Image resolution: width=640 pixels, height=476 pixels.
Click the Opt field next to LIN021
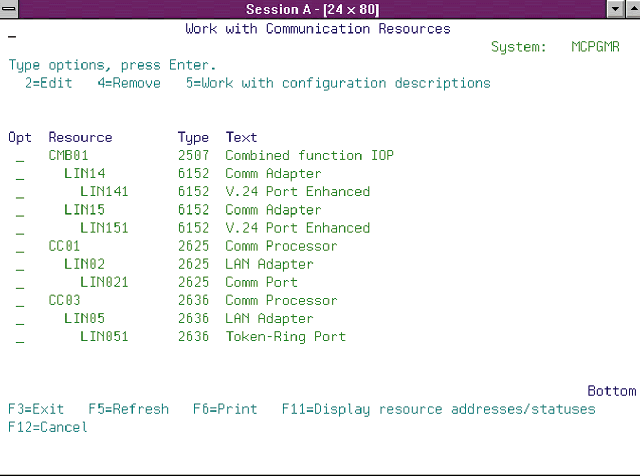(20, 282)
